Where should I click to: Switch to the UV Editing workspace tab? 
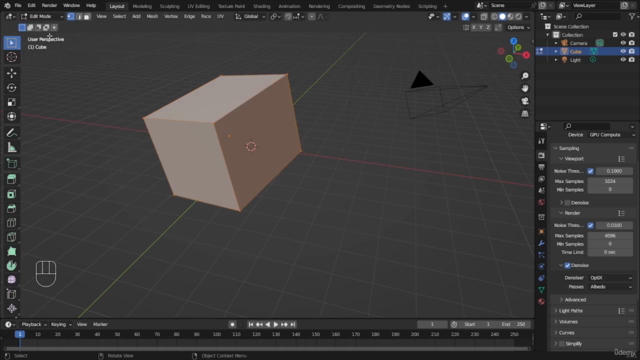click(x=198, y=6)
